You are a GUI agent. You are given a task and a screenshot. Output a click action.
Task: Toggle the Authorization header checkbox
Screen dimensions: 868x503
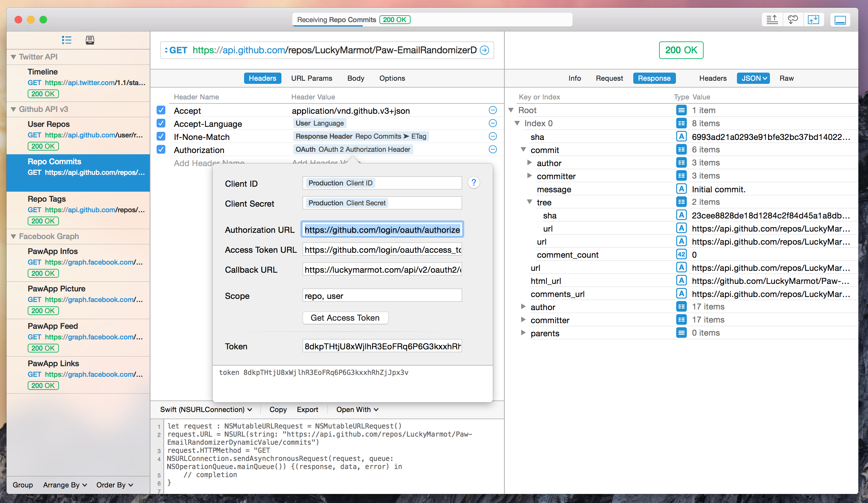161,150
